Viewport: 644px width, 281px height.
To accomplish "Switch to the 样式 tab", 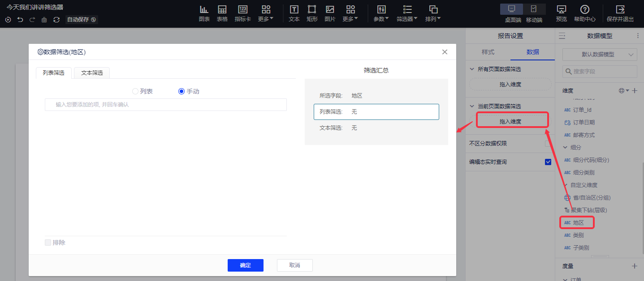I will [x=488, y=52].
